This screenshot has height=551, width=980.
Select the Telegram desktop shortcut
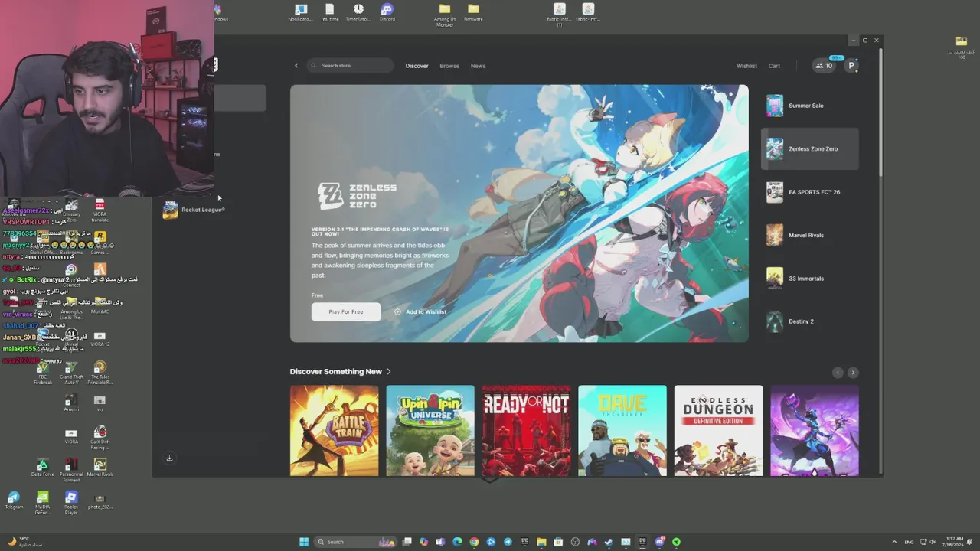pos(14,500)
